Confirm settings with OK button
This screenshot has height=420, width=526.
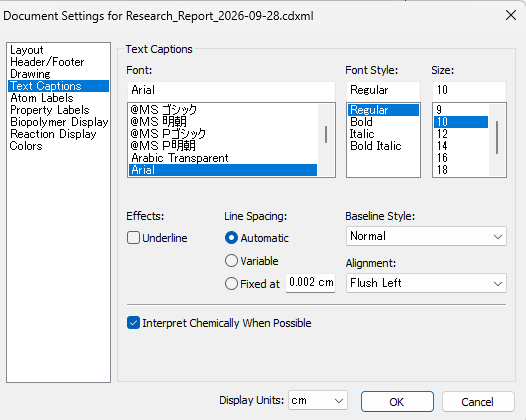[x=397, y=402]
